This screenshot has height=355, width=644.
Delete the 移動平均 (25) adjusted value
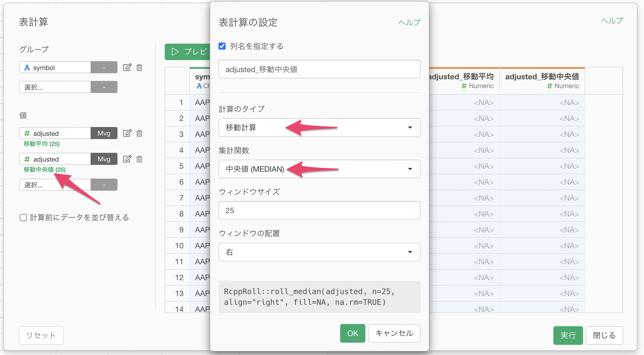tap(139, 133)
